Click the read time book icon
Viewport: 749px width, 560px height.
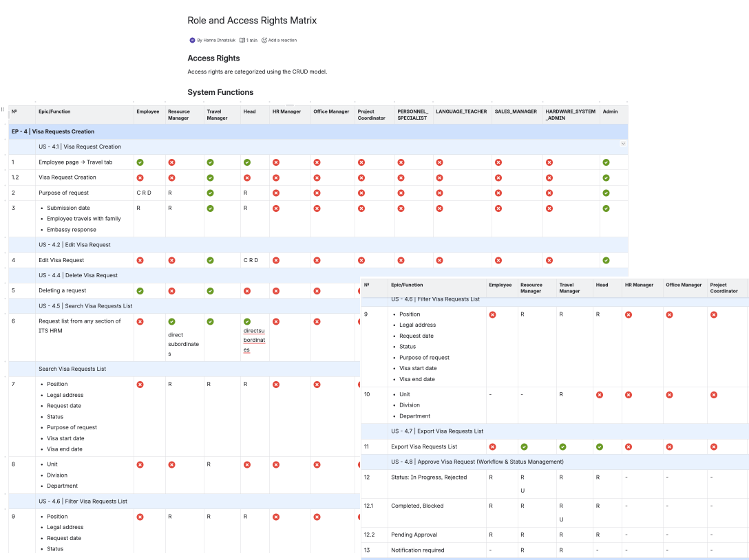point(242,41)
